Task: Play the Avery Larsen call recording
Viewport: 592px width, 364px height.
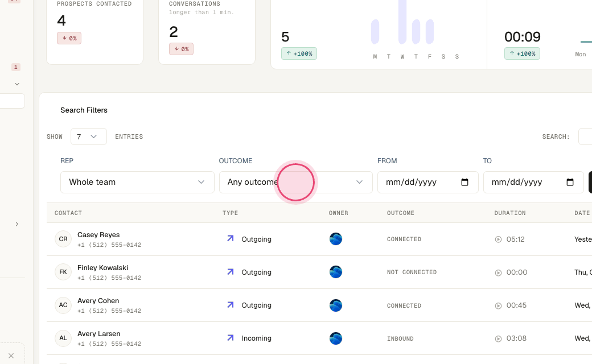Action: (x=499, y=339)
